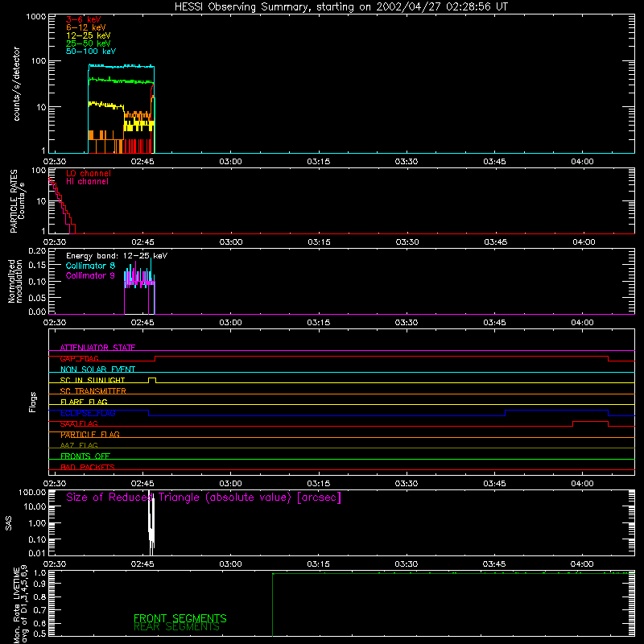
Task: Click the GAP_FLAG label
Action: tap(79, 358)
